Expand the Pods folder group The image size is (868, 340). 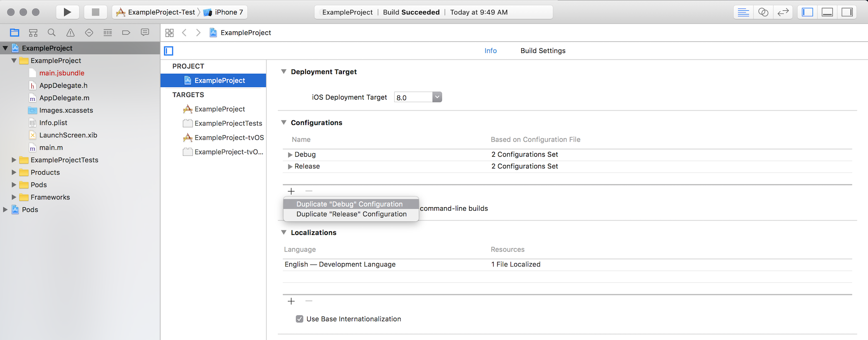click(x=14, y=184)
